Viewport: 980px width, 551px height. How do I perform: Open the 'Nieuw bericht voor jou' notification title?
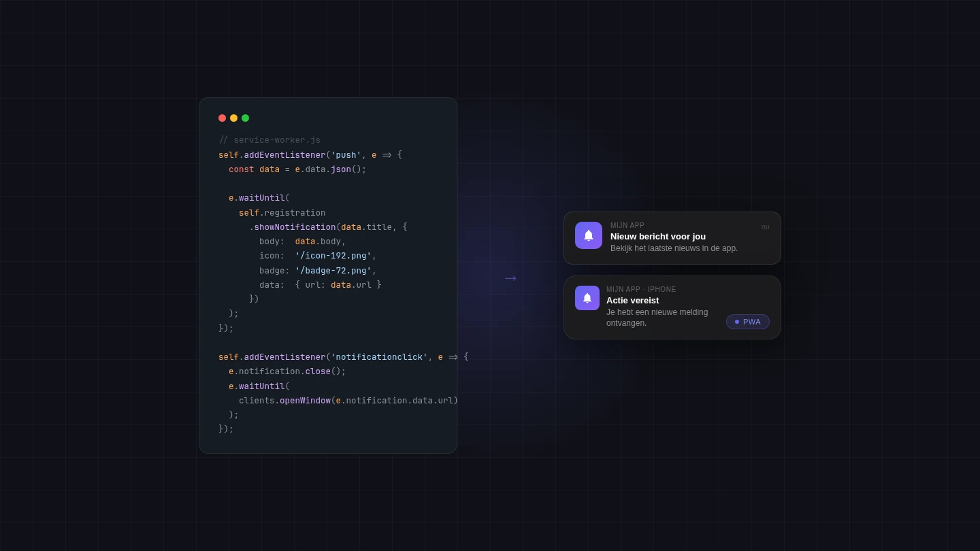coord(658,237)
